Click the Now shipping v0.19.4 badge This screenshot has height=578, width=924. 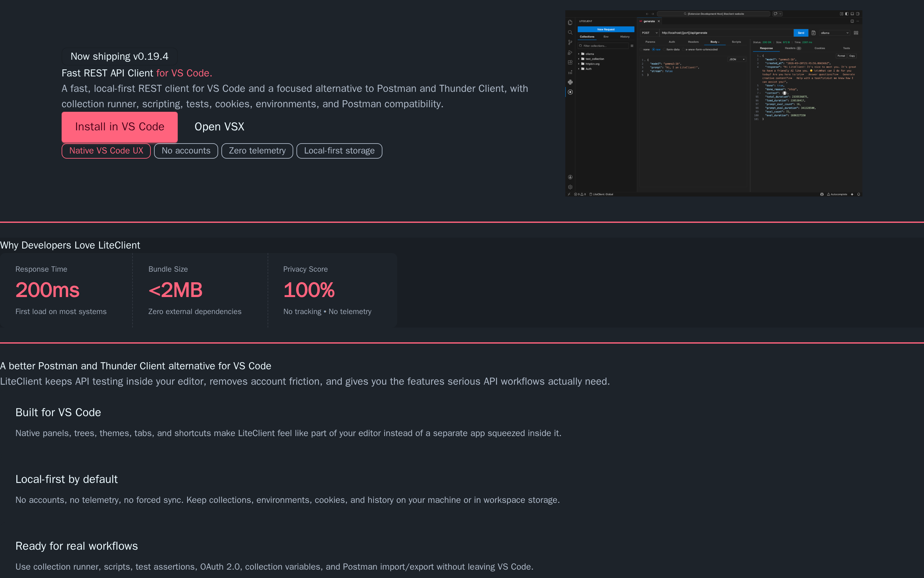[119, 56]
